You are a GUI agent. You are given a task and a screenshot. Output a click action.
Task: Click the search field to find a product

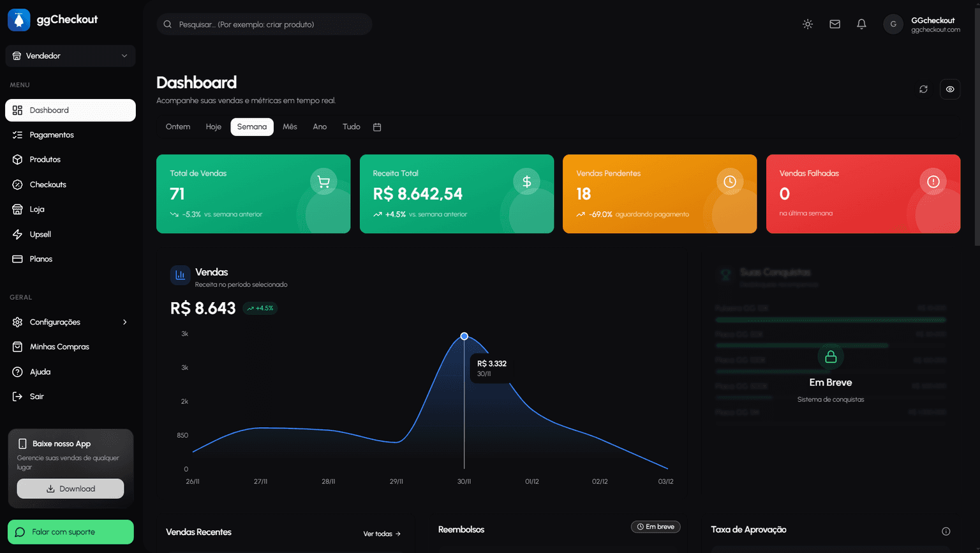(264, 24)
